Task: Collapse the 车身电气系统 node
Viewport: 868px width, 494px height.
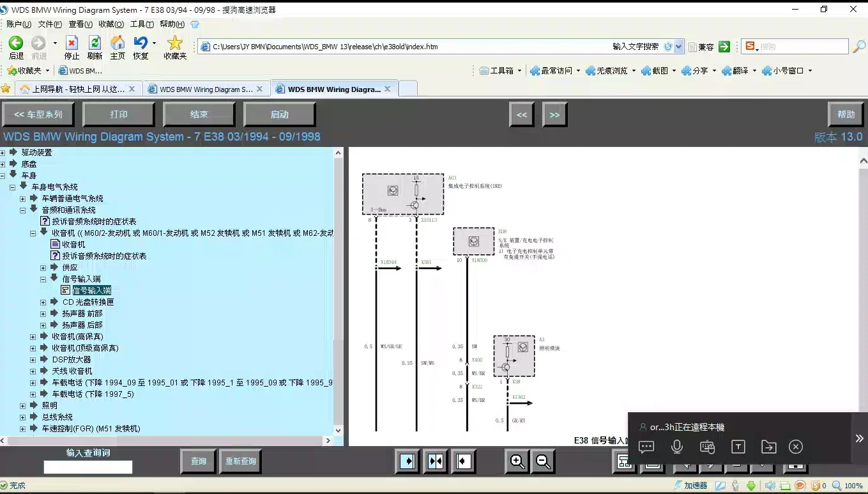Action: point(13,187)
